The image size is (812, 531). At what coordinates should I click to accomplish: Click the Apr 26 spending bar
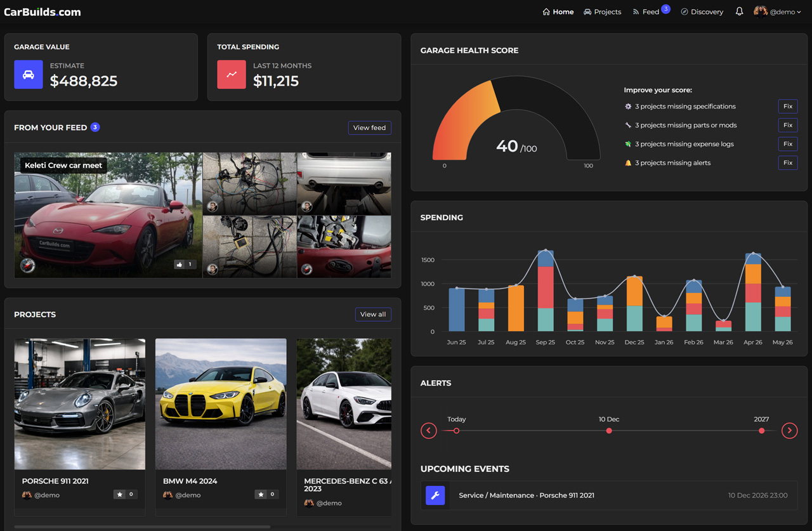coord(753,292)
